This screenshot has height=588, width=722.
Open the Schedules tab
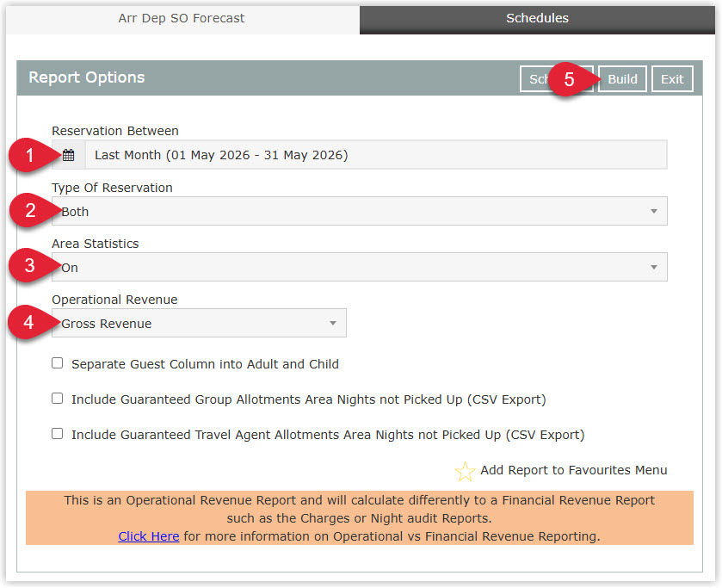pyautogui.click(x=537, y=18)
